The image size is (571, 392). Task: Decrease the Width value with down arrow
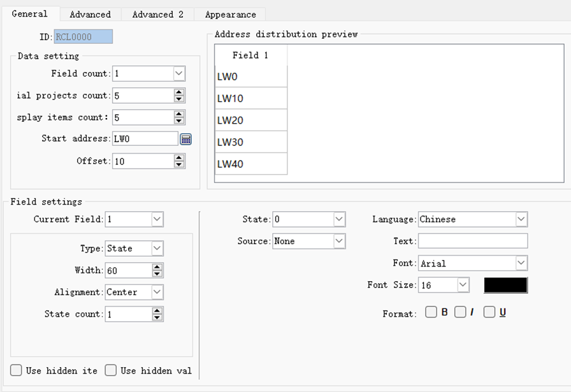pos(157,274)
